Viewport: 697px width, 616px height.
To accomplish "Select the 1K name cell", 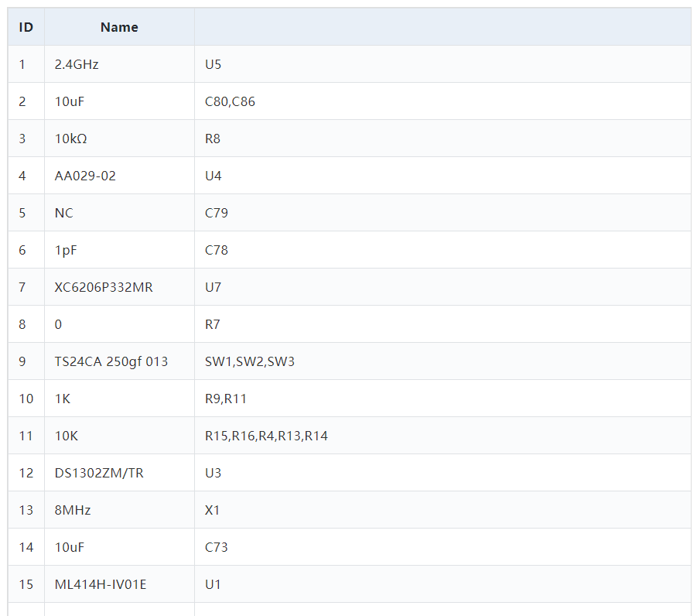I will pyautogui.click(x=119, y=399).
